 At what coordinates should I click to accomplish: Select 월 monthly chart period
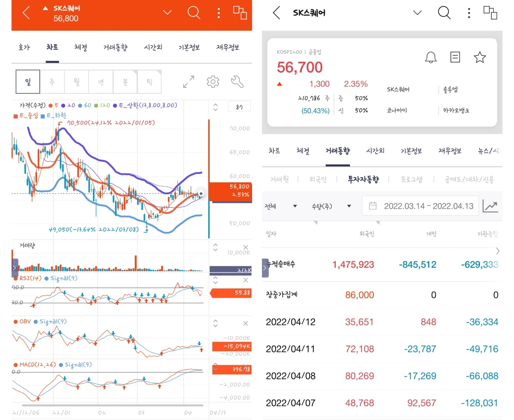(x=76, y=82)
